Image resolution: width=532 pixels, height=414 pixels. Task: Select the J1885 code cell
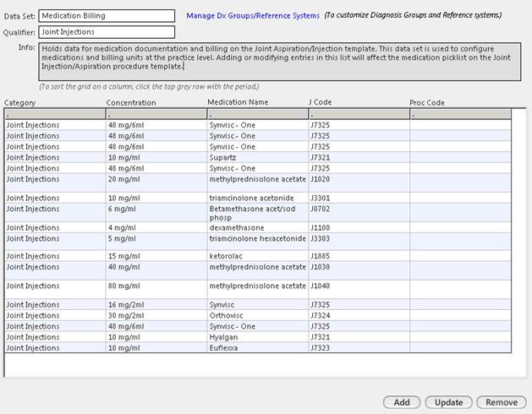pyautogui.click(x=359, y=256)
